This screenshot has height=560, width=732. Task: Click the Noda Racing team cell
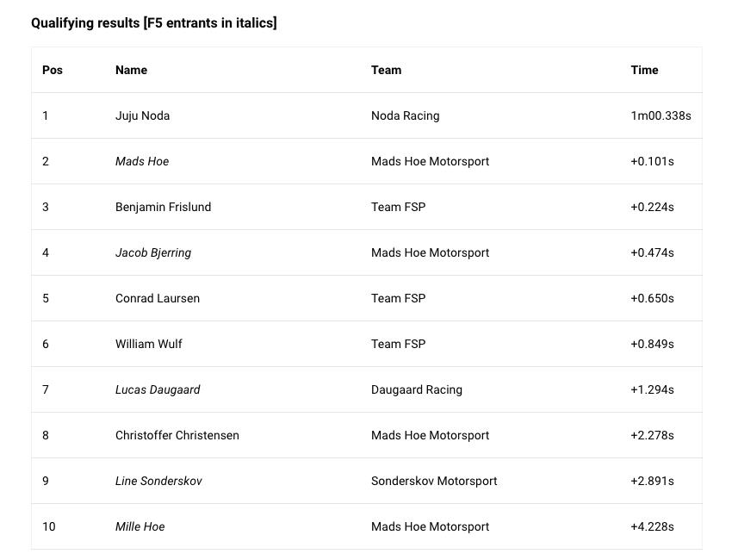406,115
